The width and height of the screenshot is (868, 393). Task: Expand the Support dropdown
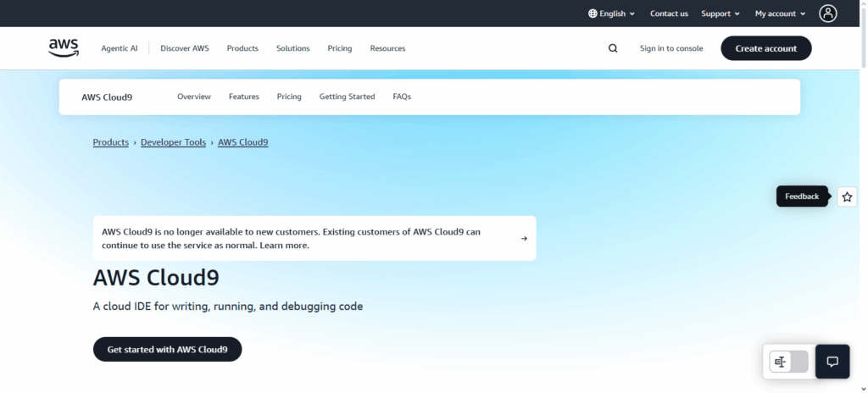click(x=720, y=14)
